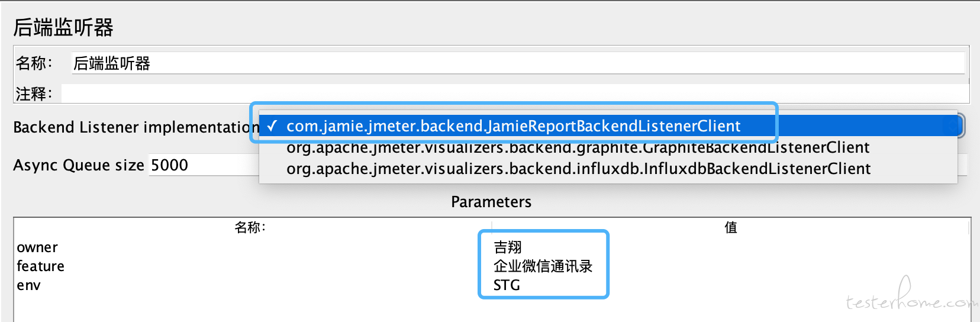The image size is (980, 322).
Task: Pick the highlighted JamieReportBackendListenerClient entry
Action: [x=513, y=126]
